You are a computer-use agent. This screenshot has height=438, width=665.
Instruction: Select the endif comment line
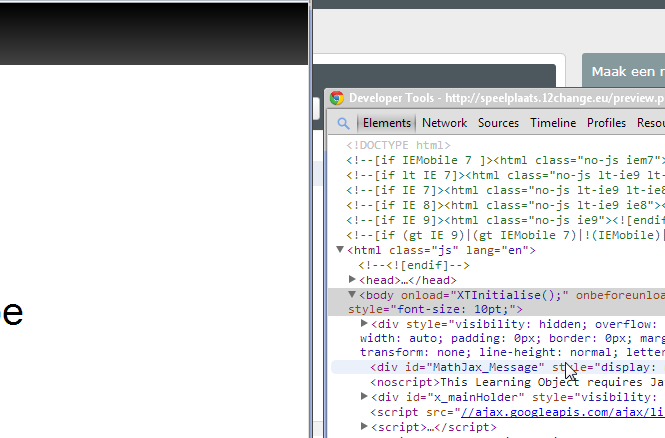coord(414,265)
